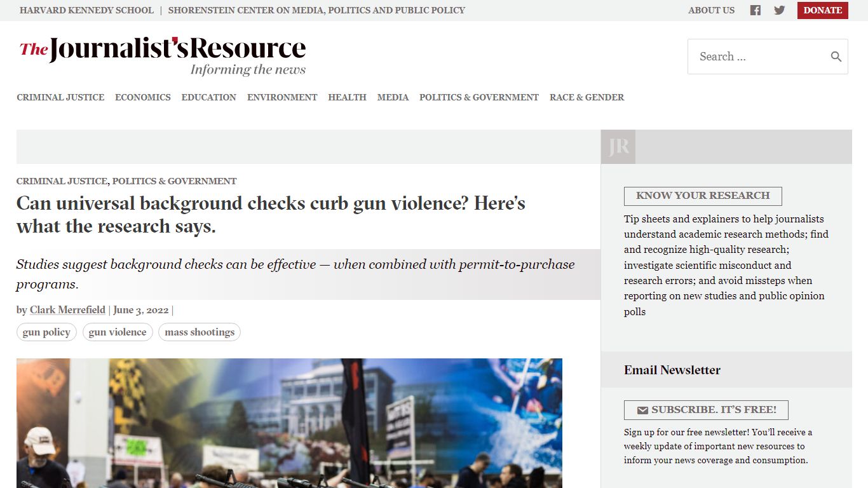Click the JR logo badge

(x=618, y=147)
